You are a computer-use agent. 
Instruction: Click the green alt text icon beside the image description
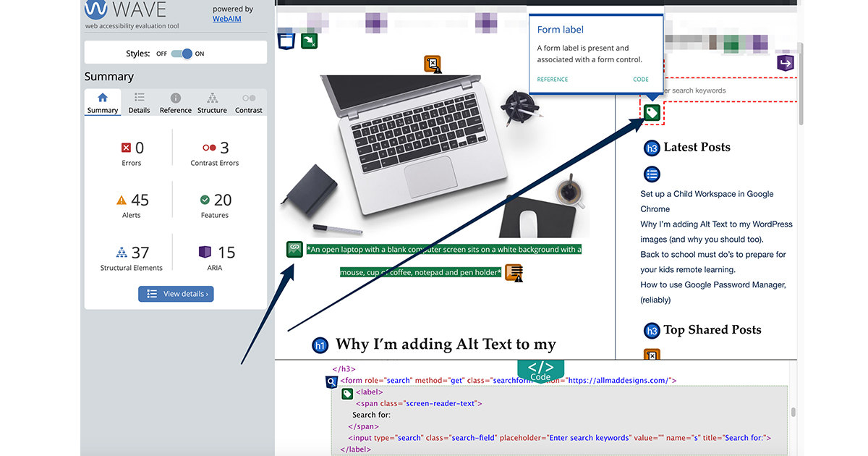[x=294, y=248]
